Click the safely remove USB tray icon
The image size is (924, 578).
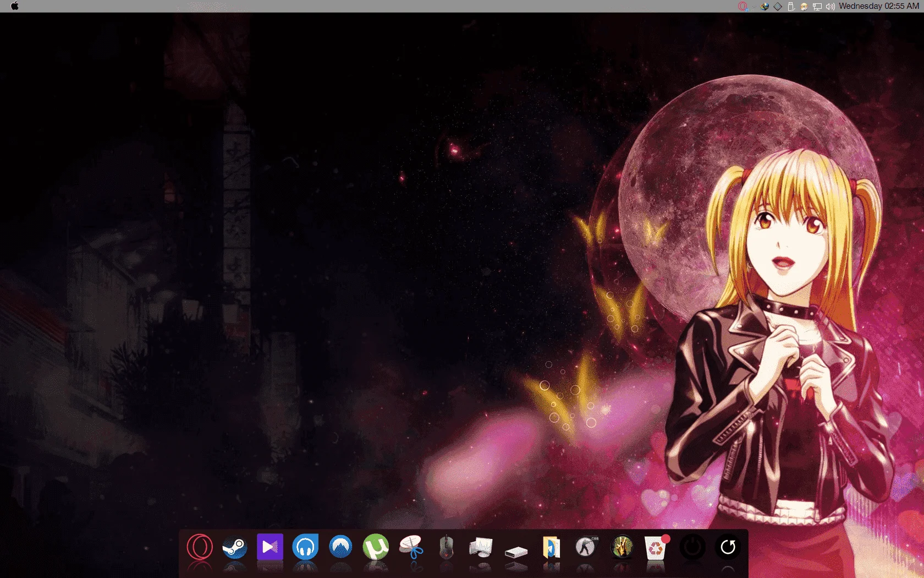click(x=791, y=7)
